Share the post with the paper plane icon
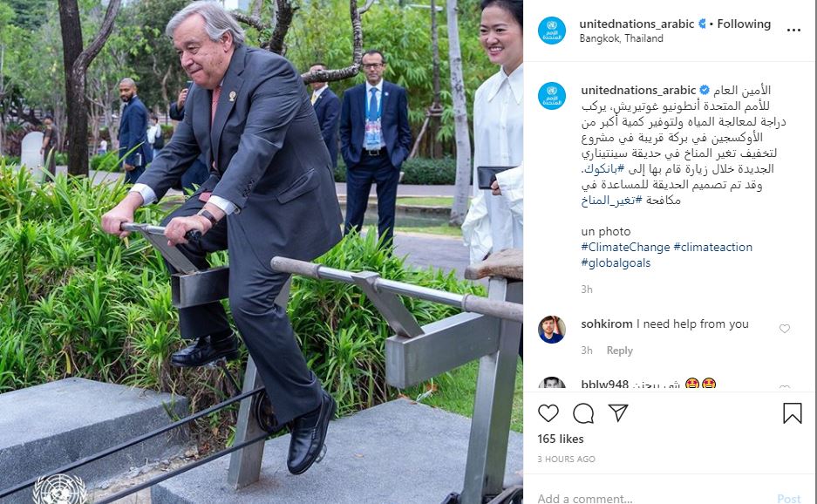The height and width of the screenshot is (504, 817). pos(618,412)
